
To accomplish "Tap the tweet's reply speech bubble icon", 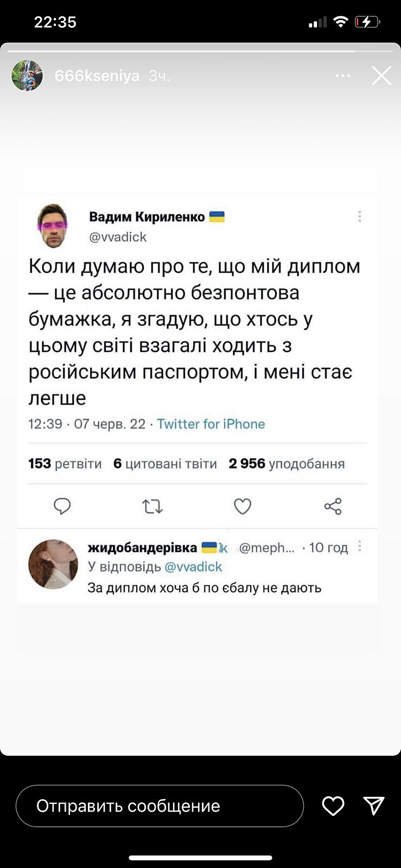I will coord(62,506).
